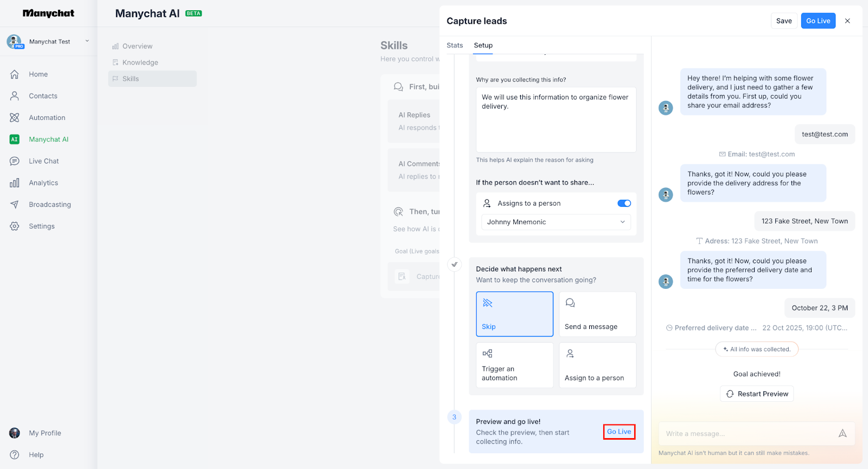Expand the Manychat Test account switcher
The image size is (868, 469).
coord(87,41)
